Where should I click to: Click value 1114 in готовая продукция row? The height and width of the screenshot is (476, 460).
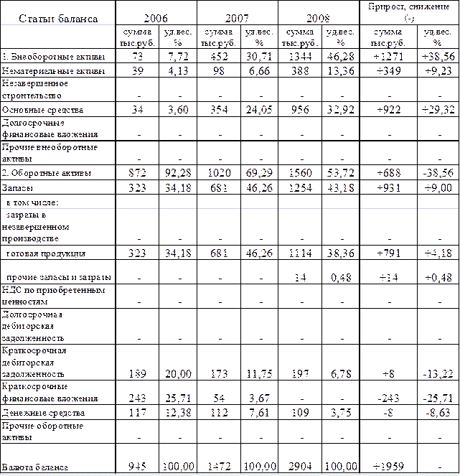[x=300, y=253]
